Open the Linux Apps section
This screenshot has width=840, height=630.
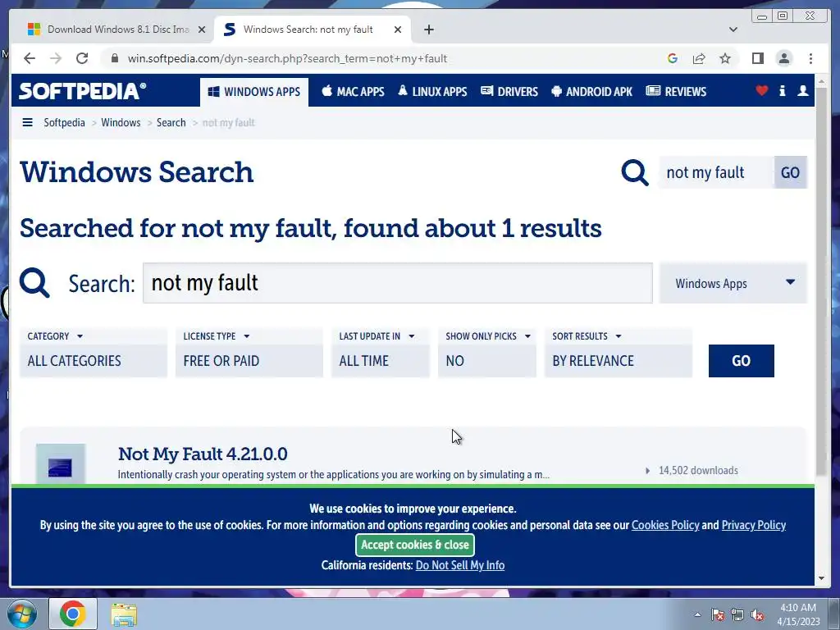[432, 92]
